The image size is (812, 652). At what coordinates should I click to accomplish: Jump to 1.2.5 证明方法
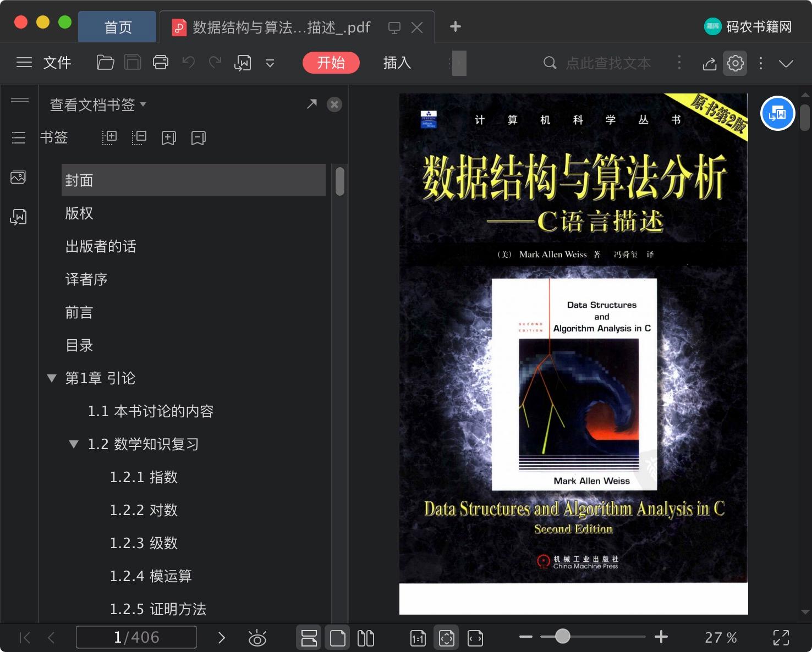click(x=158, y=609)
